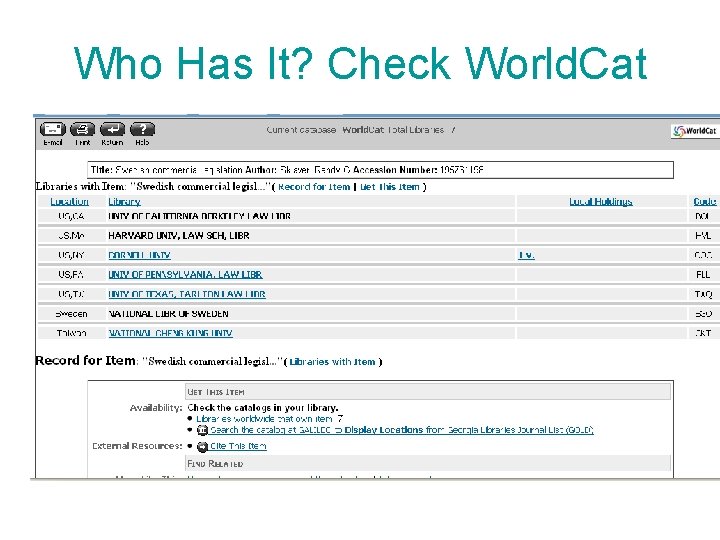Open Cornell local holdings link
The height and width of the screenshot is (540, 720).
coord(526,255)
